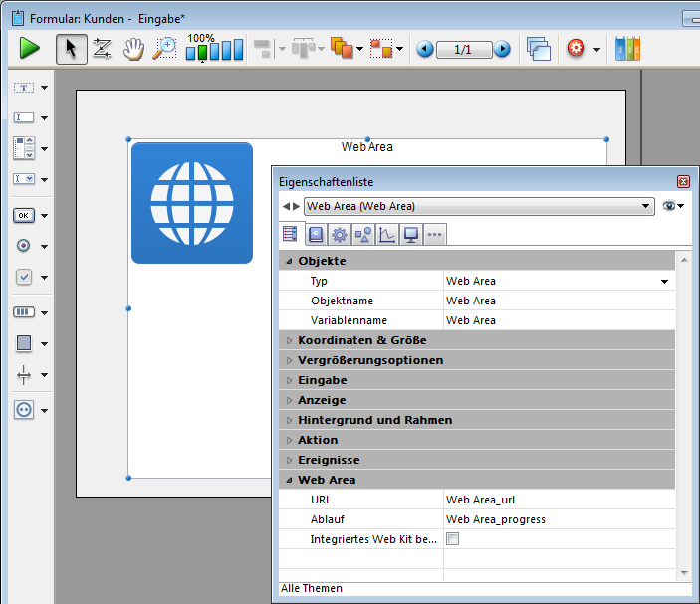
Task: Go to next form page arrow
Action: (502, 49)
